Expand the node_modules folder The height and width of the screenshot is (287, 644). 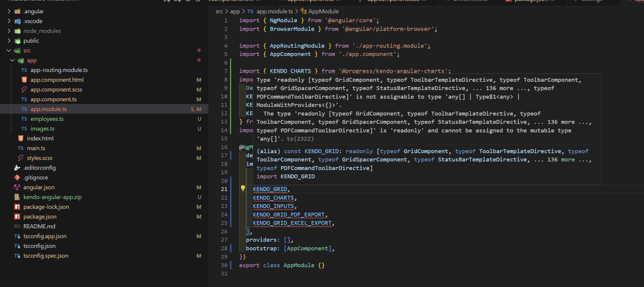pos(9,31)
